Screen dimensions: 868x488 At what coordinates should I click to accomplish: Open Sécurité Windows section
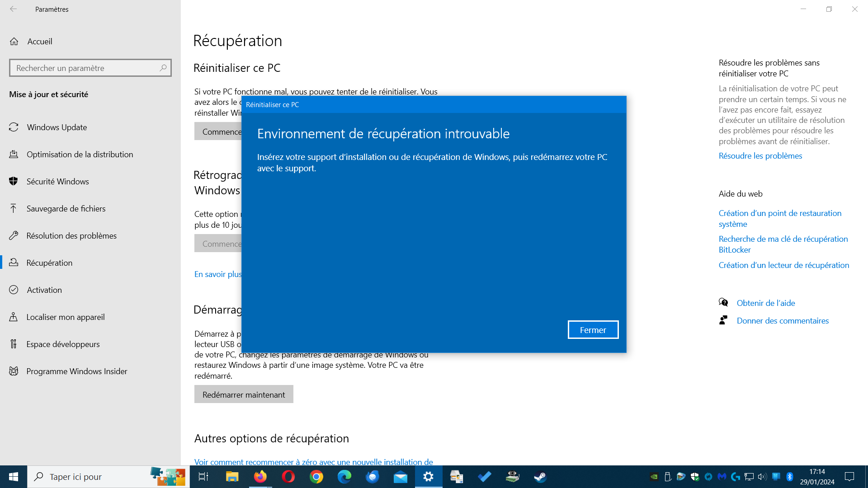pyautogui.click(x=57, y=181)
